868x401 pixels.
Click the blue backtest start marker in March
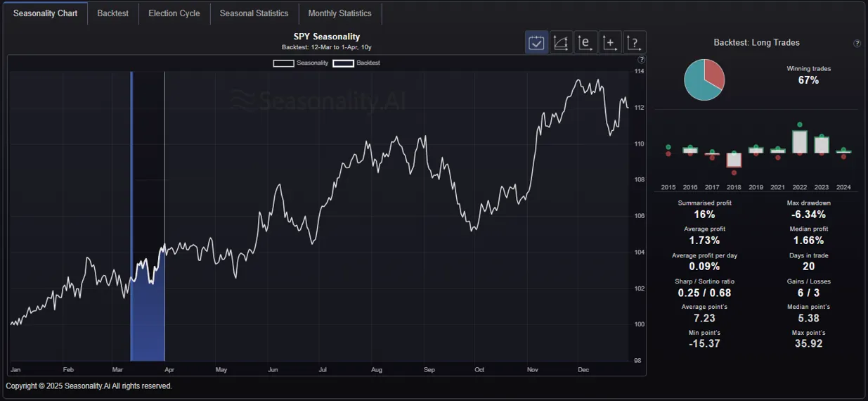[131, 216]
